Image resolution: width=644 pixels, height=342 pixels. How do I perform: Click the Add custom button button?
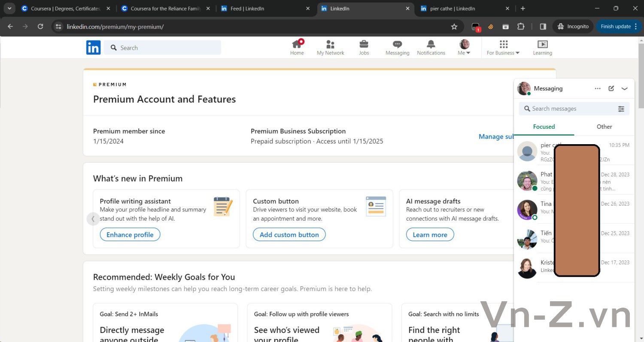[289, 235]
